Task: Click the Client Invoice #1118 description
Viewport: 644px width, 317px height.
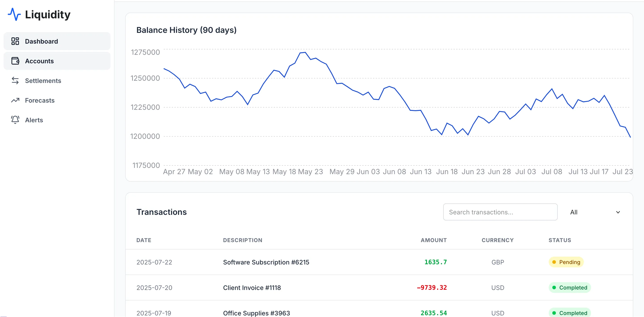Action: click(x=252, y=287)
